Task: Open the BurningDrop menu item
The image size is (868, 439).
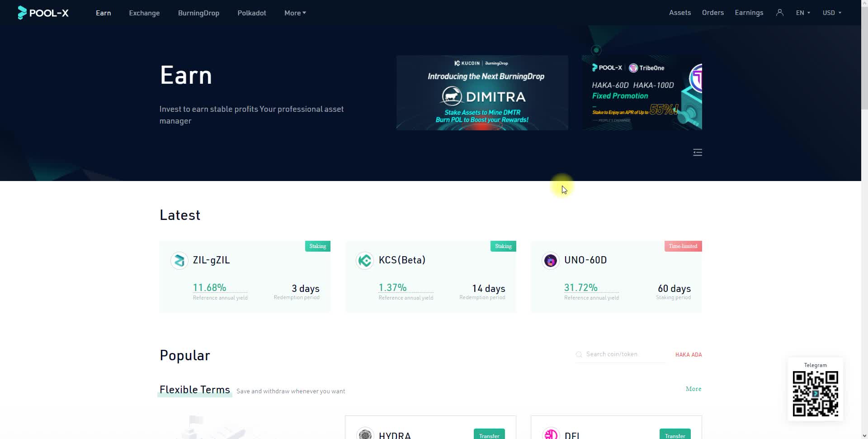Action: 198,13
